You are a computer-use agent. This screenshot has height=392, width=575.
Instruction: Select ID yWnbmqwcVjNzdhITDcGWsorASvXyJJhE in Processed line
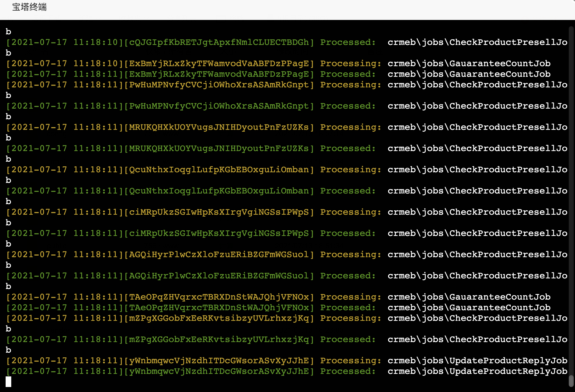click(219, 371)
